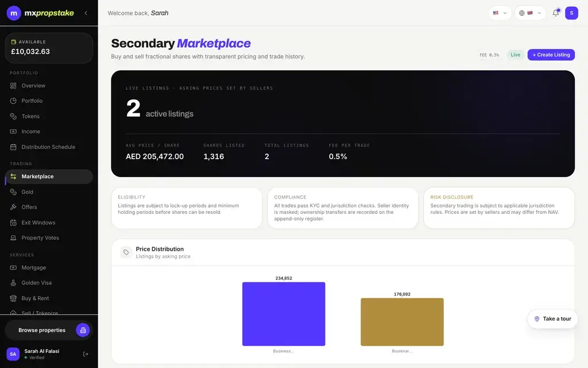Click the 1,316 shares listed value
The image size is (588, 368).
click(x=214, y=156)
